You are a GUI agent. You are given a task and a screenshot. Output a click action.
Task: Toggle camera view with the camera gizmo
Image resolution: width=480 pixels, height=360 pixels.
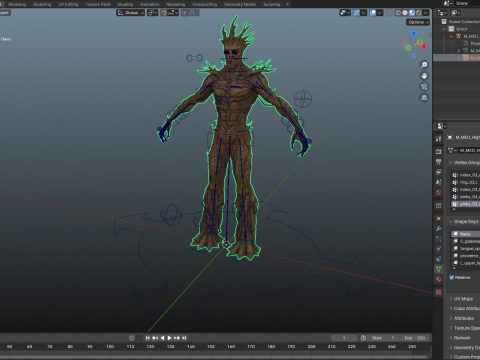[x=424, y=87]
